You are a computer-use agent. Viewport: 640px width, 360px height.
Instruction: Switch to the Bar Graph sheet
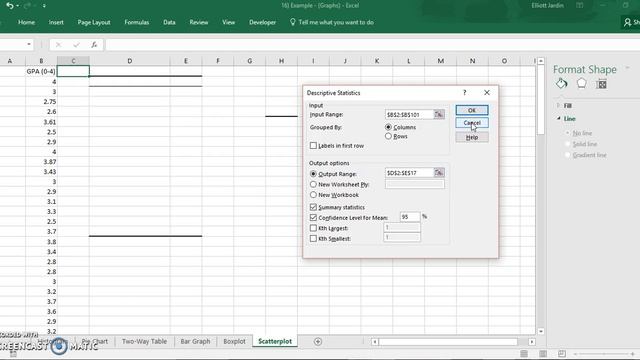195,341
